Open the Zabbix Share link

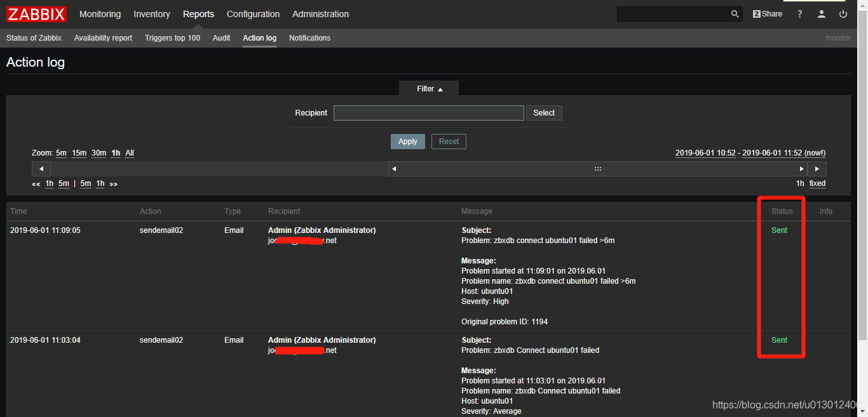pos(768,14)
